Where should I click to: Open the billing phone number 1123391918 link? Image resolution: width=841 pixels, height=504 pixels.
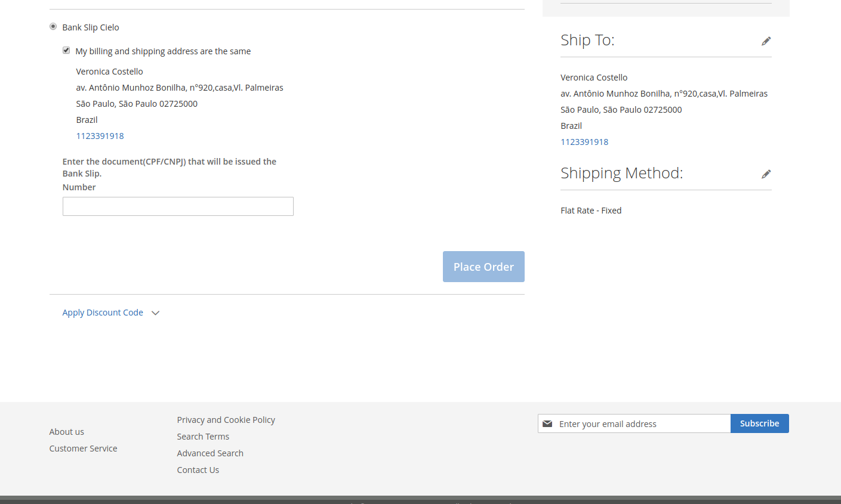pyautogui.click(x=100, y=136)
